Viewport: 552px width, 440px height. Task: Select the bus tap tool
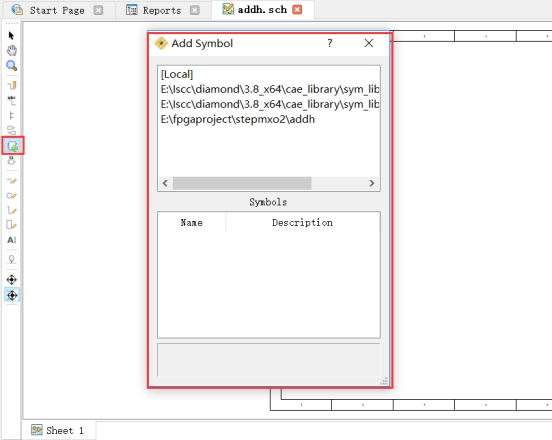[12, 115]
